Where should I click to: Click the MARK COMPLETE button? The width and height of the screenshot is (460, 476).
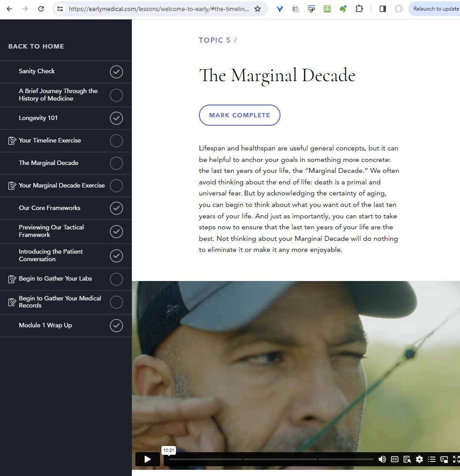coord(239,115)
